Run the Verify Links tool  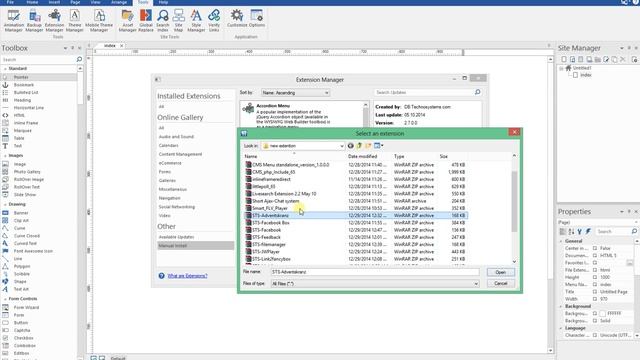pyautogui.click(x=214, y=20)
